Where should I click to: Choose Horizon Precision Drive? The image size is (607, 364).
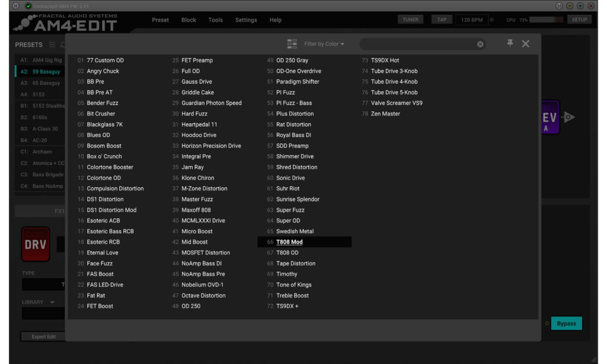[211, 146]
